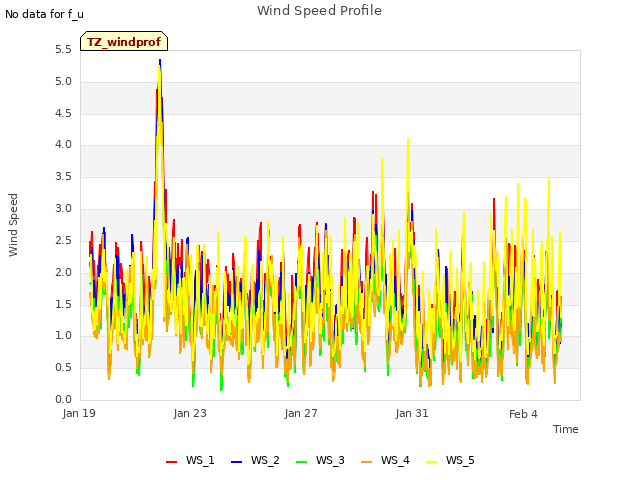
Task: Click the orange WS_4 legend swatch
Action: point(367,462)
